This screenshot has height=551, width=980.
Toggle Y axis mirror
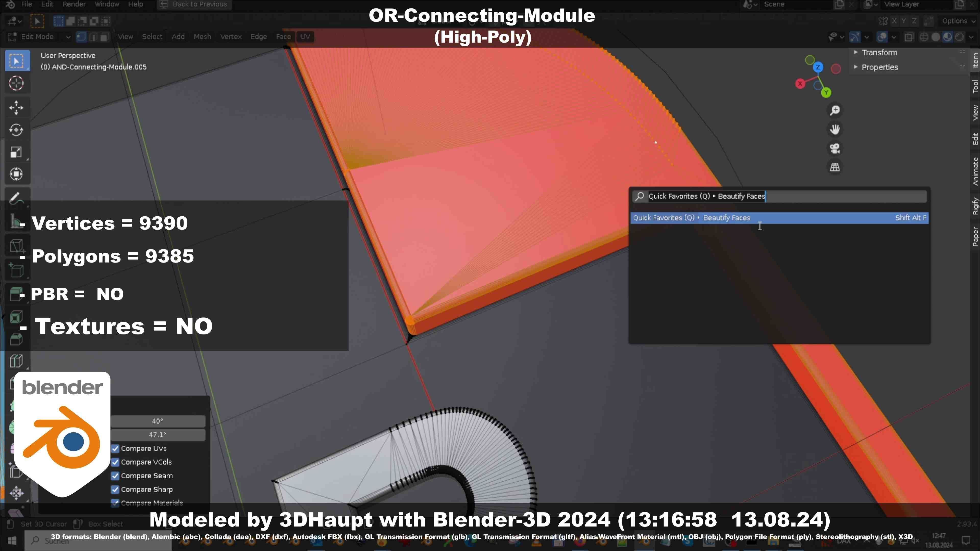[x=904, y=21]
